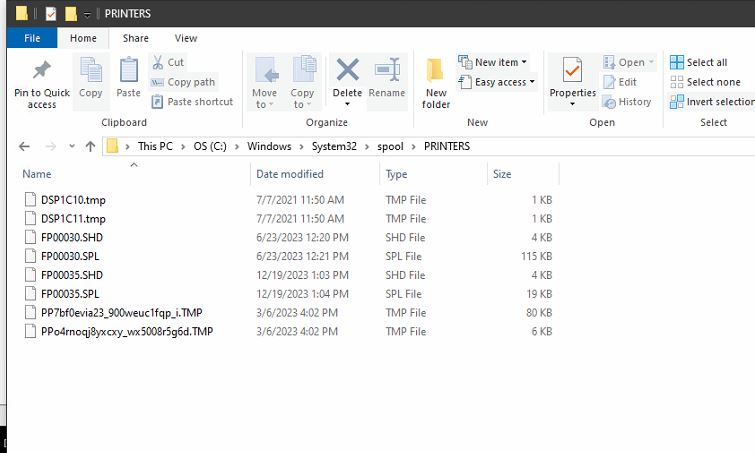The height and width of the screenshot is (453, 755).
Task: Click the Pin to Quick access icon
Action: [x=41, y=70]
